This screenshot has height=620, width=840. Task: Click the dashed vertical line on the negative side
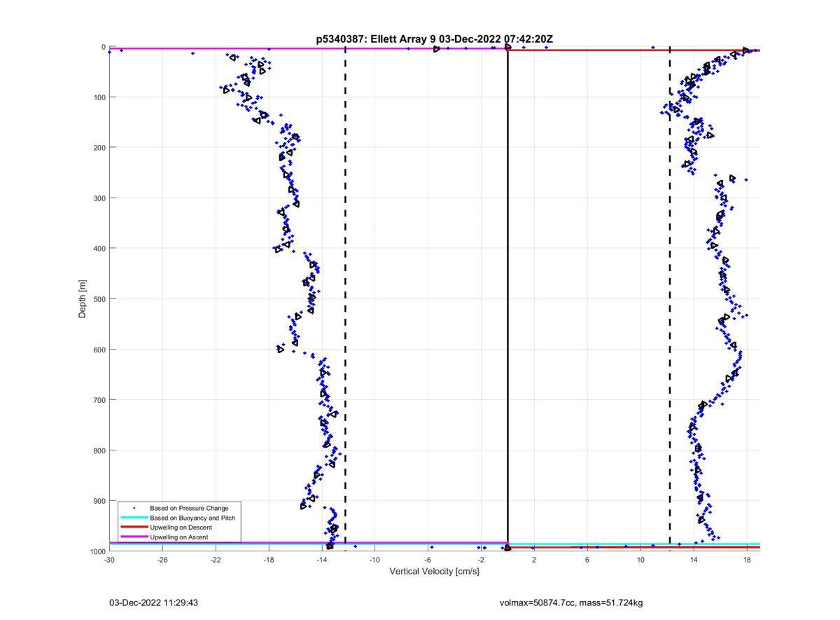point(345,299)
